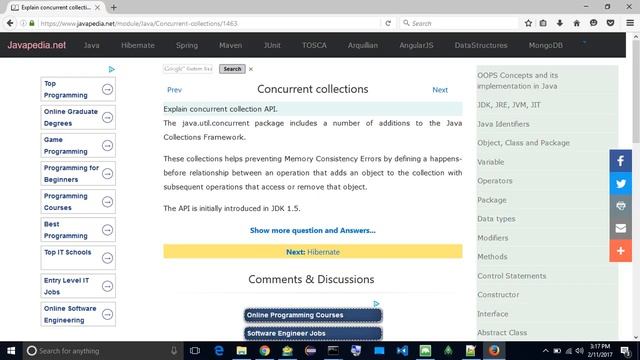
Task: Open the Windows Start menu
Action: tap(11, 351)
